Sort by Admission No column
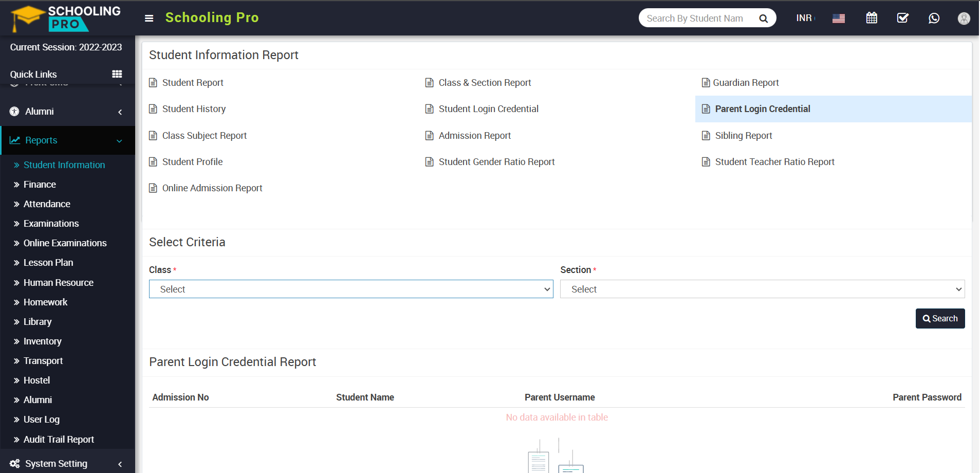 [x=180, y=397]
